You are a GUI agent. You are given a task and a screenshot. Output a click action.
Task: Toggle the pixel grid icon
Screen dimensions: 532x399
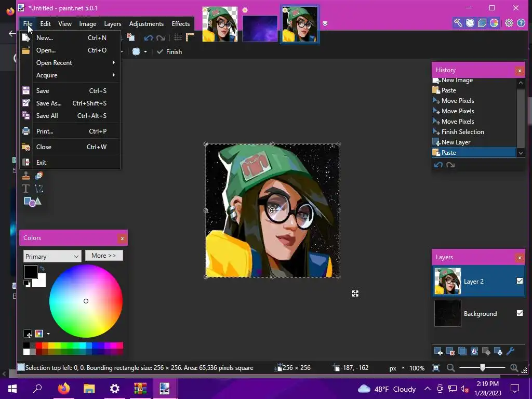point(178,37)
